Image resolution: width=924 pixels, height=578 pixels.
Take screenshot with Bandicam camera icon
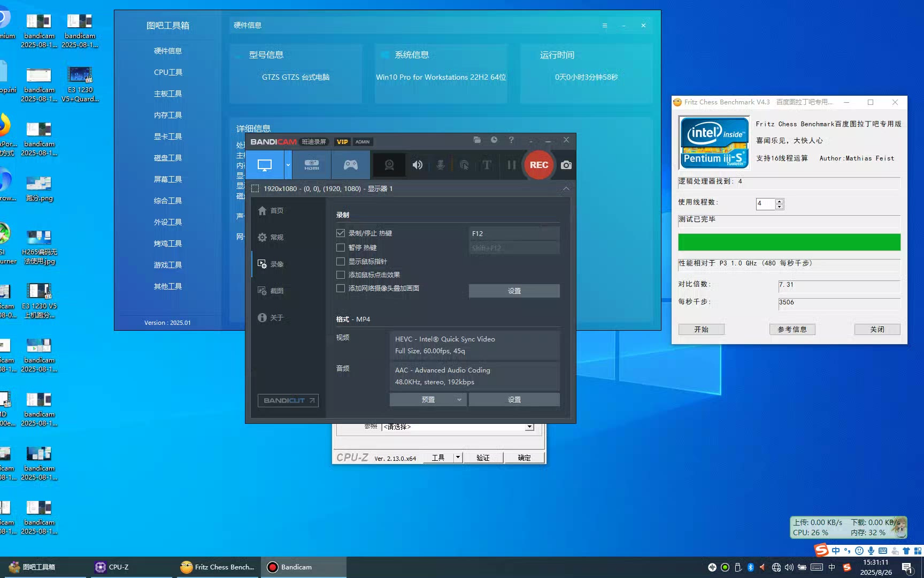tap(566, 165)
